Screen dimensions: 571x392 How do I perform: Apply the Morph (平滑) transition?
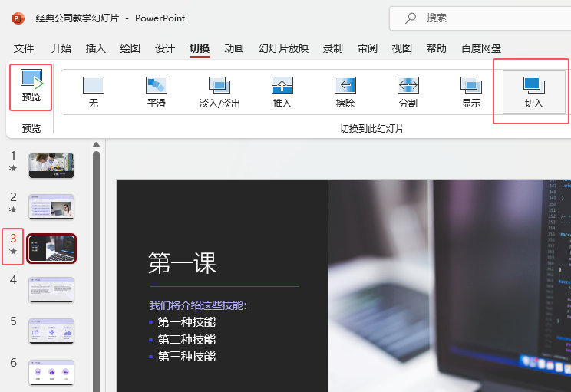tap(157, 92)
